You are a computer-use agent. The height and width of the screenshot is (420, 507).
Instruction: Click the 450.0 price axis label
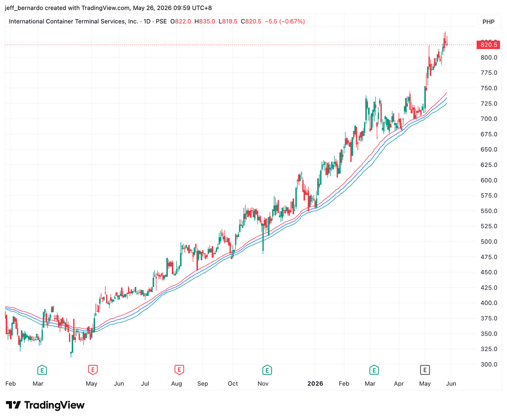pyautogui.click(x=488, y=272)
